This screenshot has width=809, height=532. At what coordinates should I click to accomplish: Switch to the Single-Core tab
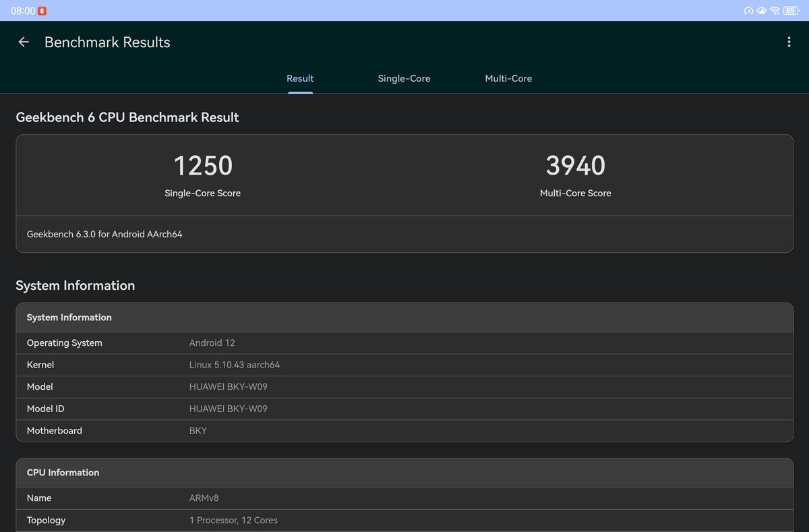(x=404, y=78)
